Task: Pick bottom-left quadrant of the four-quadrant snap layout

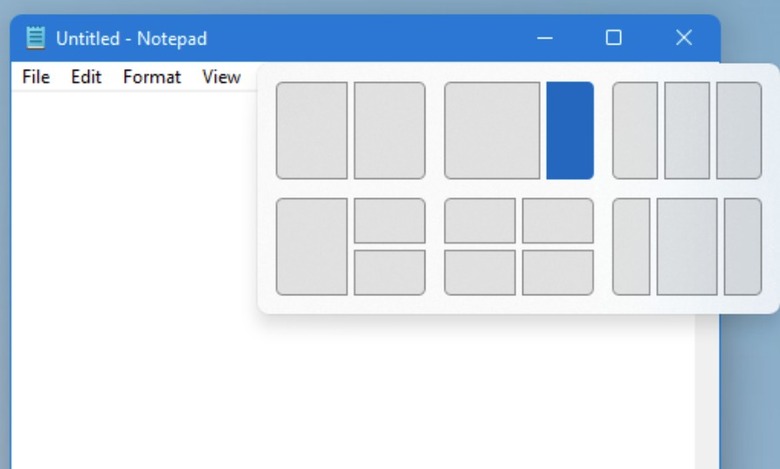Action: [x=480, y=272]
